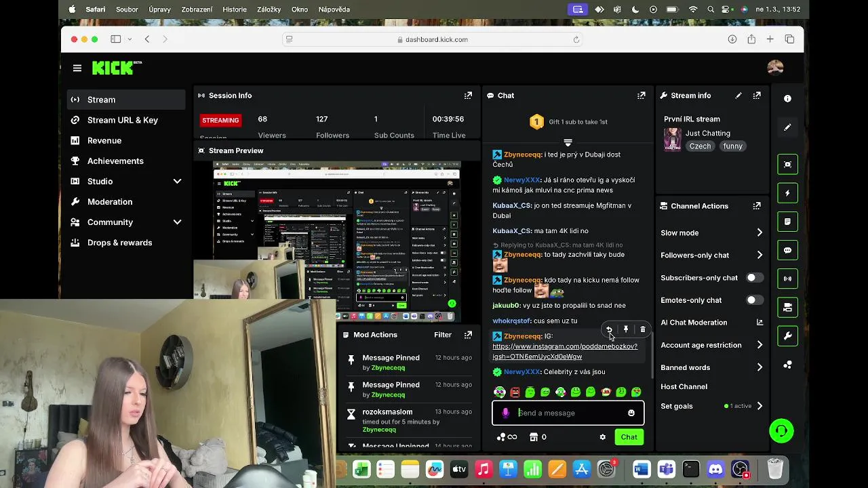Screen dimensions: 868x488
Task: Open the emoji picker in the message box
Action: click(631, 413)
